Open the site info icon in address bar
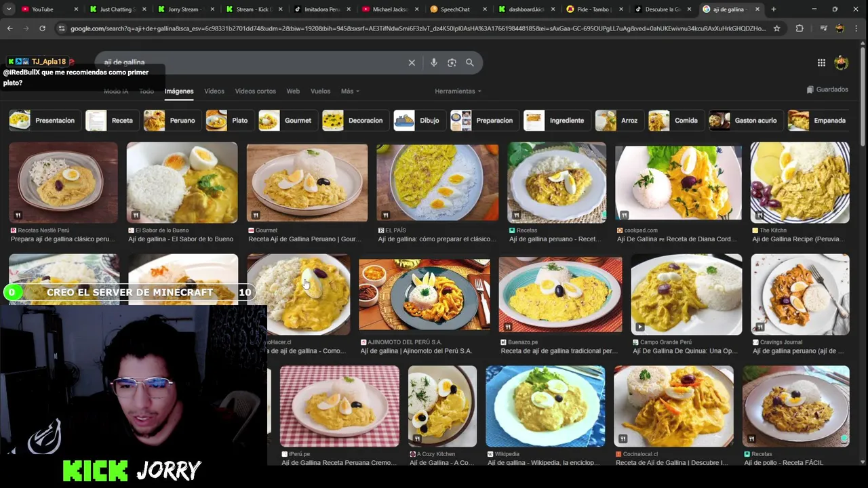Screen dimensions: 868x488 (x=62, y=28)
